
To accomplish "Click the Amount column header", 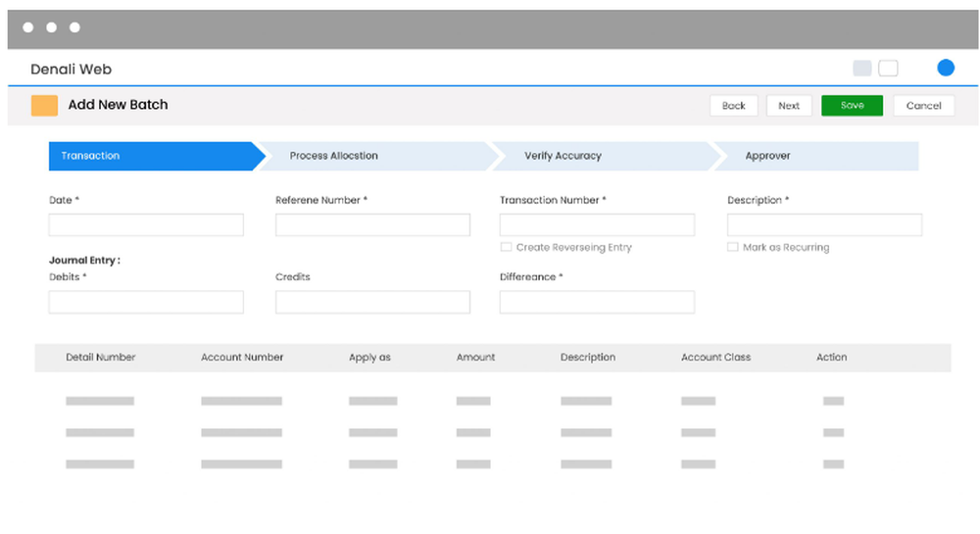I will coord(475,358).
